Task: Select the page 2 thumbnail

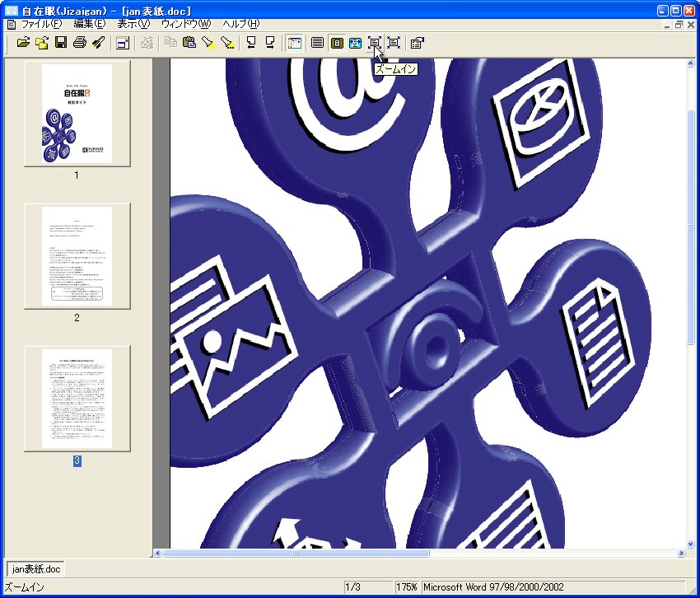Action: point(77,256)
